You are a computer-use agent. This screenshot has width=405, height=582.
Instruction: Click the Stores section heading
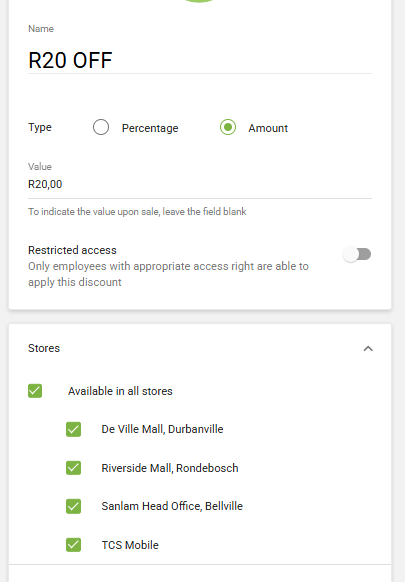(x=44, y=348)
